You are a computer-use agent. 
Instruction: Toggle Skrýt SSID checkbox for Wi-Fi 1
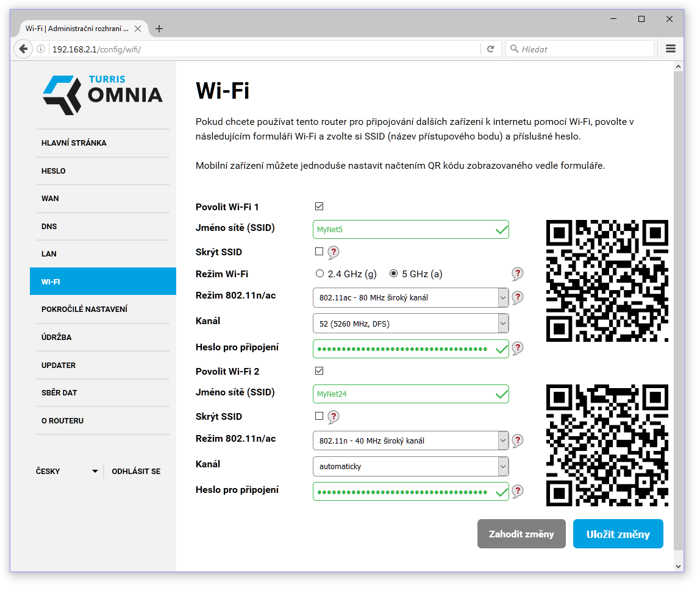coord(319,252)
